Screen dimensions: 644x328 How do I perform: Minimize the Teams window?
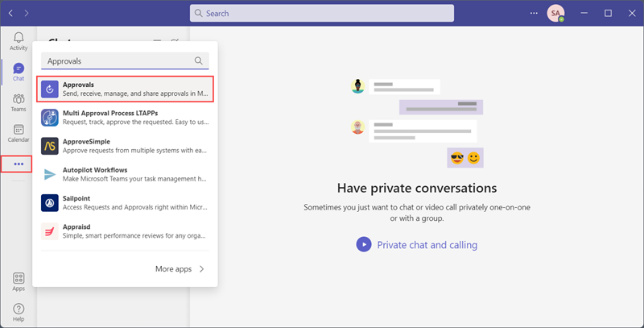tap(584, 13)
